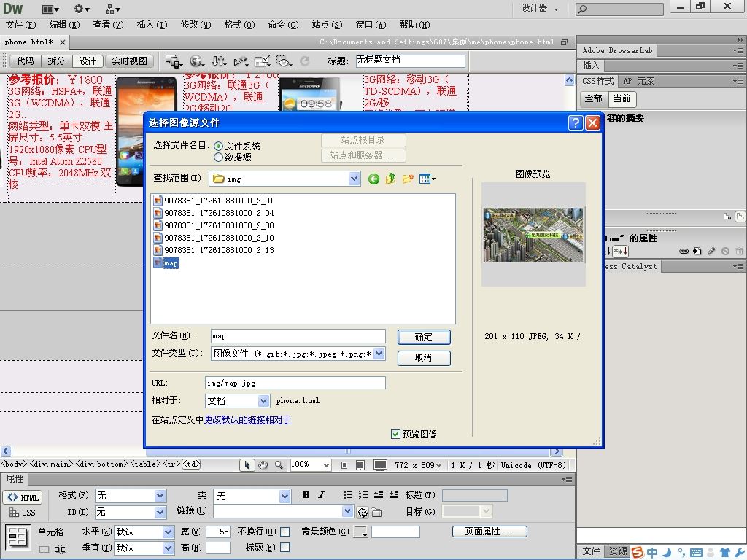Click the URL input field
747x560 pixels.
pyautogui.click(x=295, y=383)
